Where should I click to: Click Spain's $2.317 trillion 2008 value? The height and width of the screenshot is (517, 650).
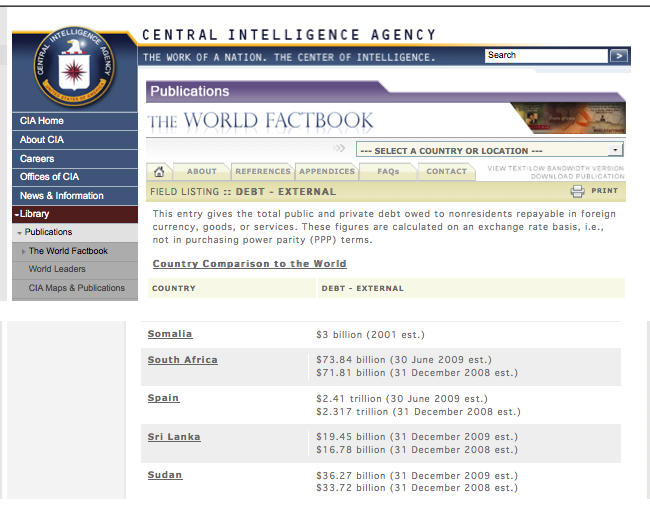[x=418, y=412]
